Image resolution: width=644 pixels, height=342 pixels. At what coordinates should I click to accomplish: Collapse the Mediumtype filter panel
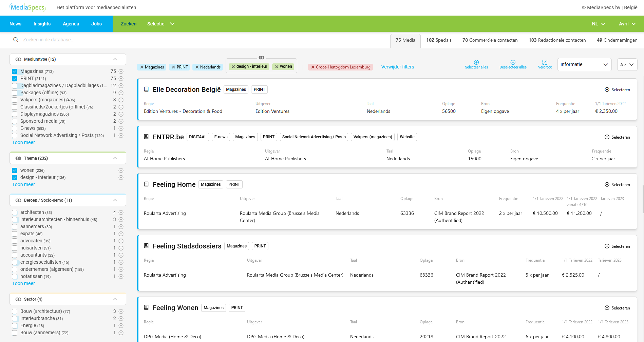[115, 59]
